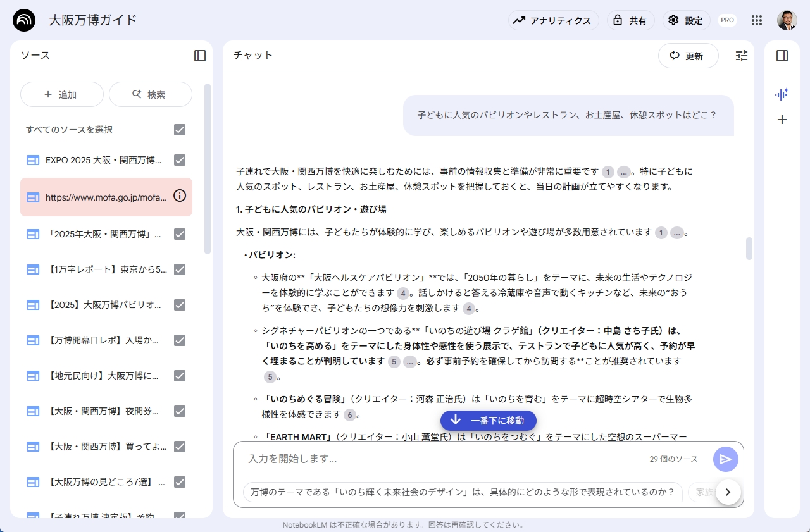Open the Google apps grid
810x532 pixels.
(x=756, y=20)
